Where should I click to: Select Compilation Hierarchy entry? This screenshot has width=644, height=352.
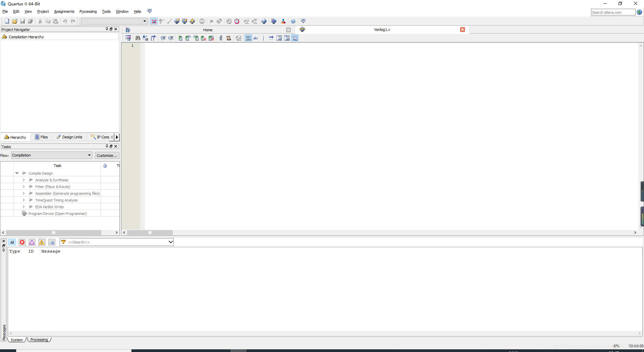click(x=26, y=37)
